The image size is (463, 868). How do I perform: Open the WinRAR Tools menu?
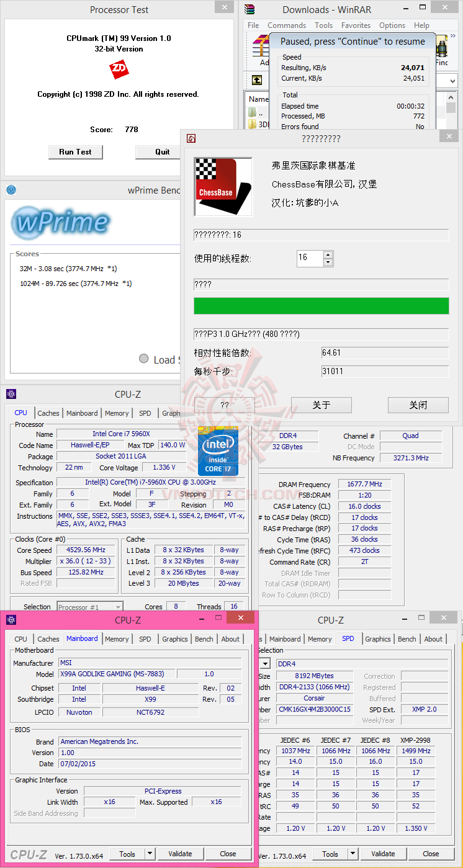[x=323, y=25]
